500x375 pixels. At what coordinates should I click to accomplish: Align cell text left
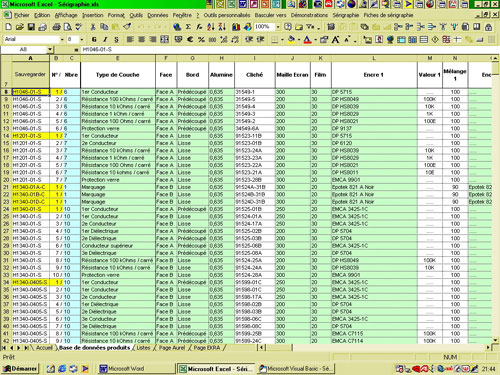coord(130,39)
